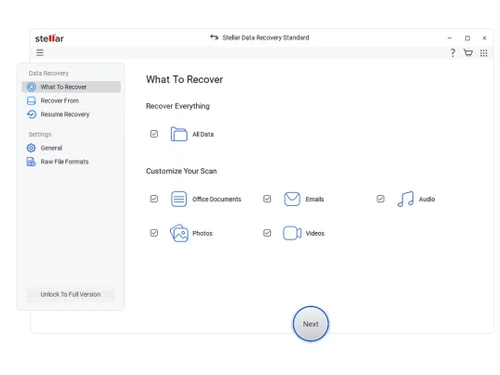Minimize the Stellar window
The height and width of the screenshot is (375, 500).
(449, 38)
